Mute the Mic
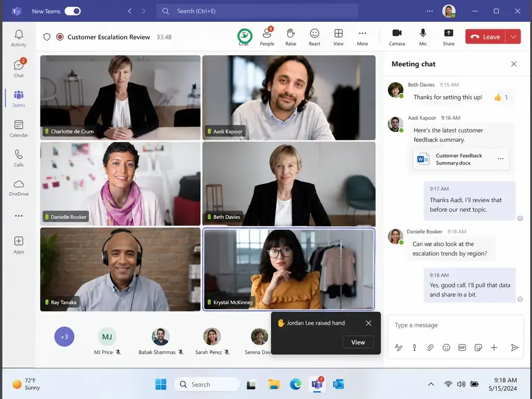The image size is (532, 399). point(423,37)
